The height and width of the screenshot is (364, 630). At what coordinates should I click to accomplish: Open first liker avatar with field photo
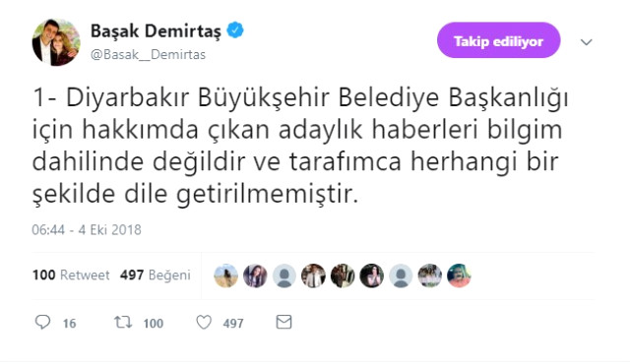(225, 275)
